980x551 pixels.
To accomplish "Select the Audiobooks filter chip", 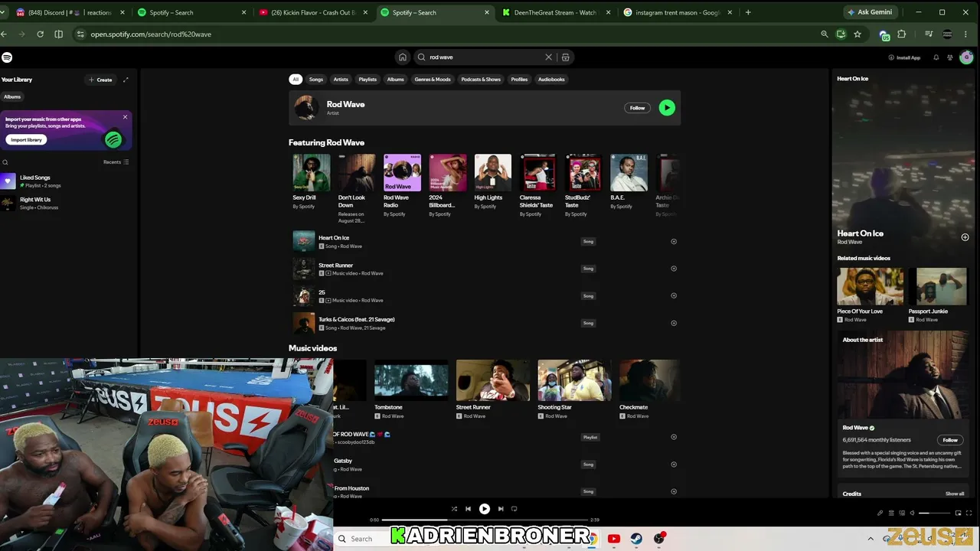I will 551,80.
